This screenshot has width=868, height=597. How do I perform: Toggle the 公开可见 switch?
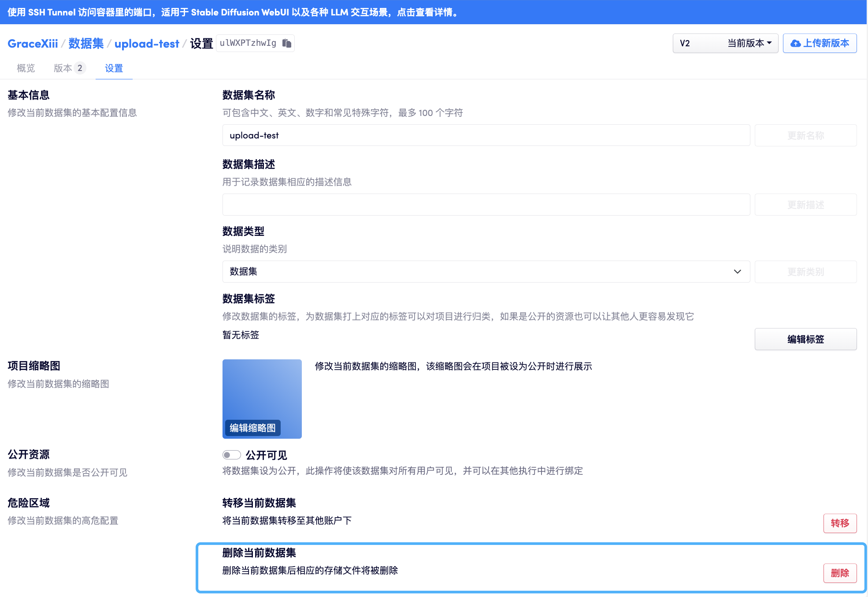point(231,455)
